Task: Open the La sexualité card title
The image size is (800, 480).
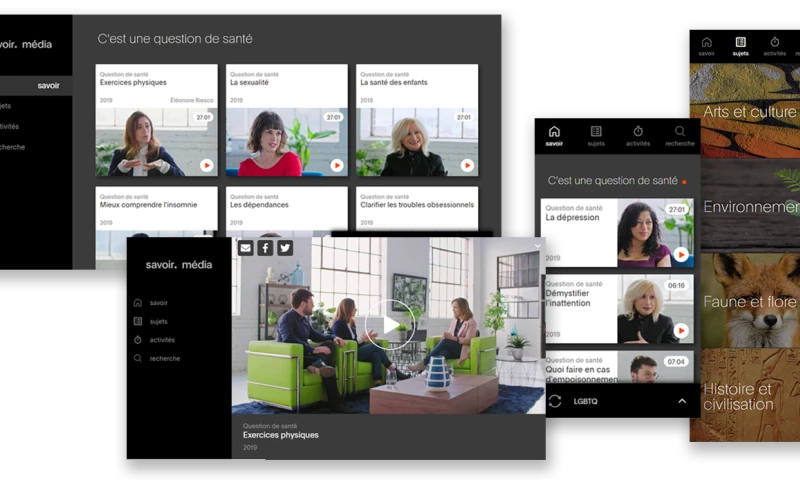Action: (x=249, y=82)
